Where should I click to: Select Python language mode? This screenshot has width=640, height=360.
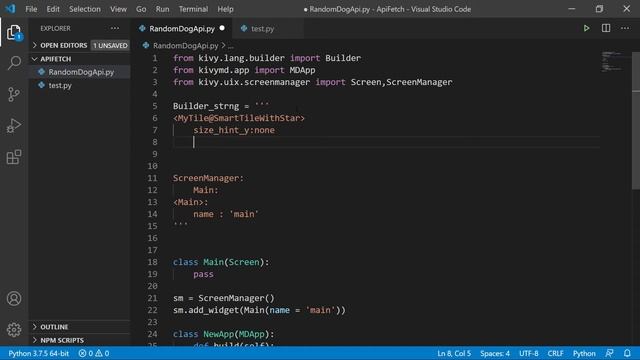tap(584, 353)
